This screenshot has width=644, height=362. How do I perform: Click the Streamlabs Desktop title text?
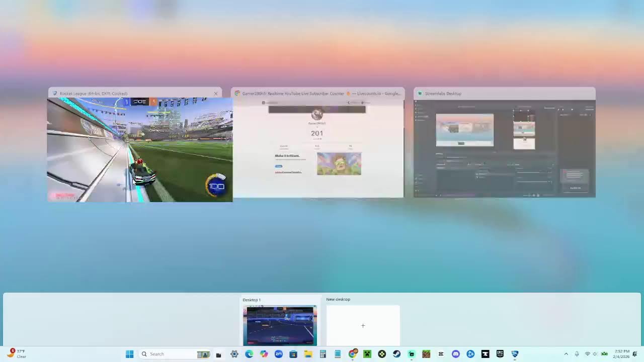443,94
